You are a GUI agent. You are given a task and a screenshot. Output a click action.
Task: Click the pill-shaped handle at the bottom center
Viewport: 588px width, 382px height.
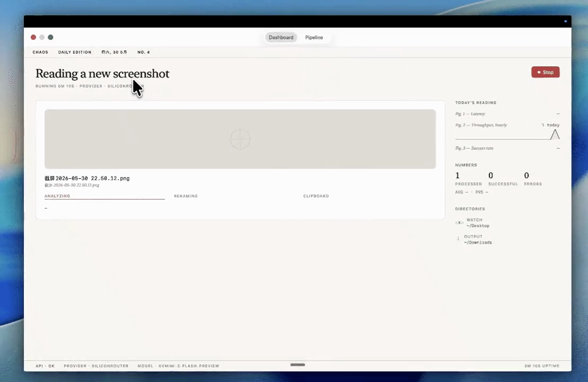(298, 364)
